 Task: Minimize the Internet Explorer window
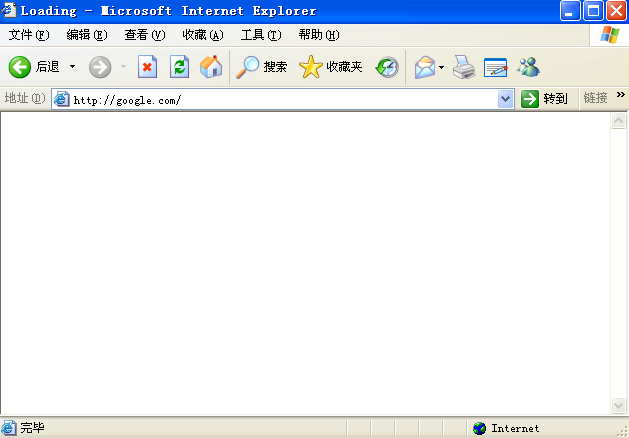(x=570, y=11)
